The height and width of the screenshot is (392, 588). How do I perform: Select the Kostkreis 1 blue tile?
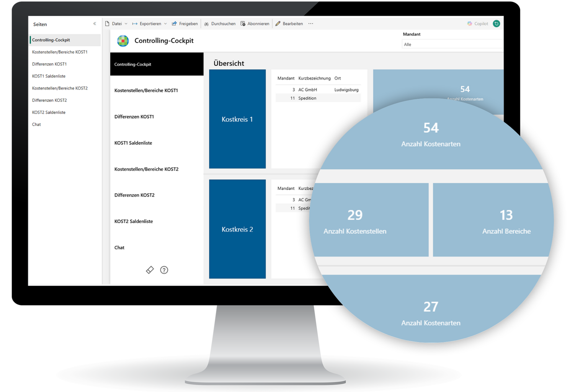[237, 119]
